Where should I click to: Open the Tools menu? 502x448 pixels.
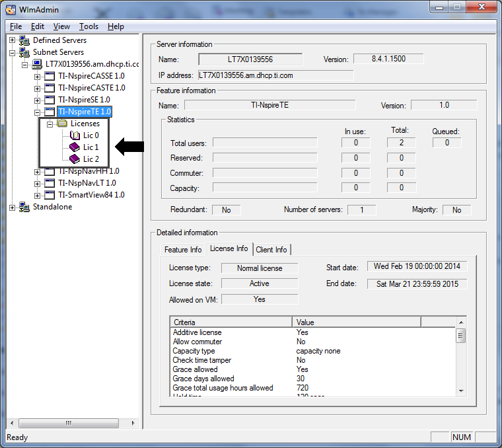tap(89, 26)
